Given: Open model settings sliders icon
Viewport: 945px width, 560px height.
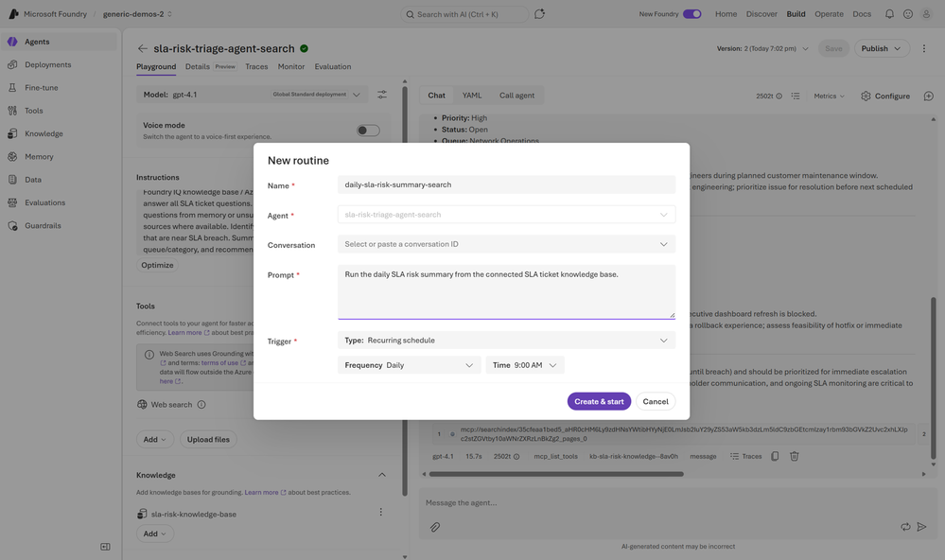Looking at the screenshot, I should coord(382,95).
